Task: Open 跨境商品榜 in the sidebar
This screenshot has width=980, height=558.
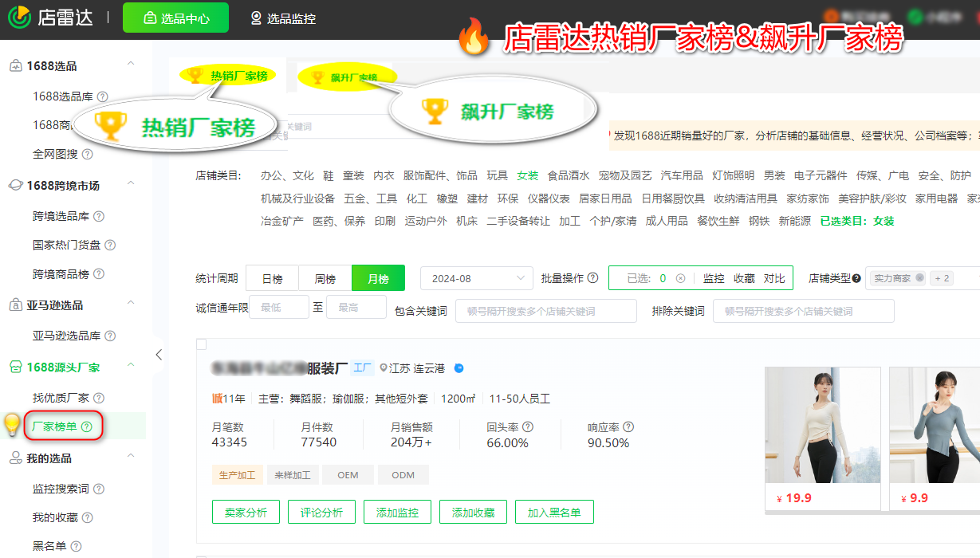Action: [61, 273]
